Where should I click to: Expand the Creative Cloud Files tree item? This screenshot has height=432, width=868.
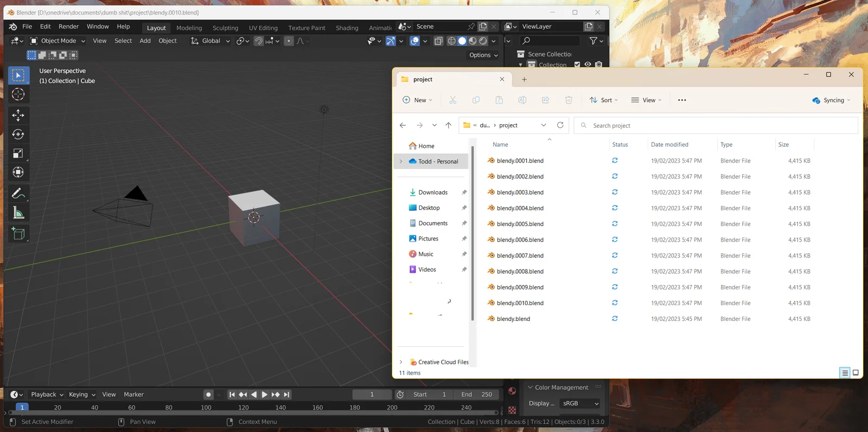pyautogui.click(x=401, y=362)
